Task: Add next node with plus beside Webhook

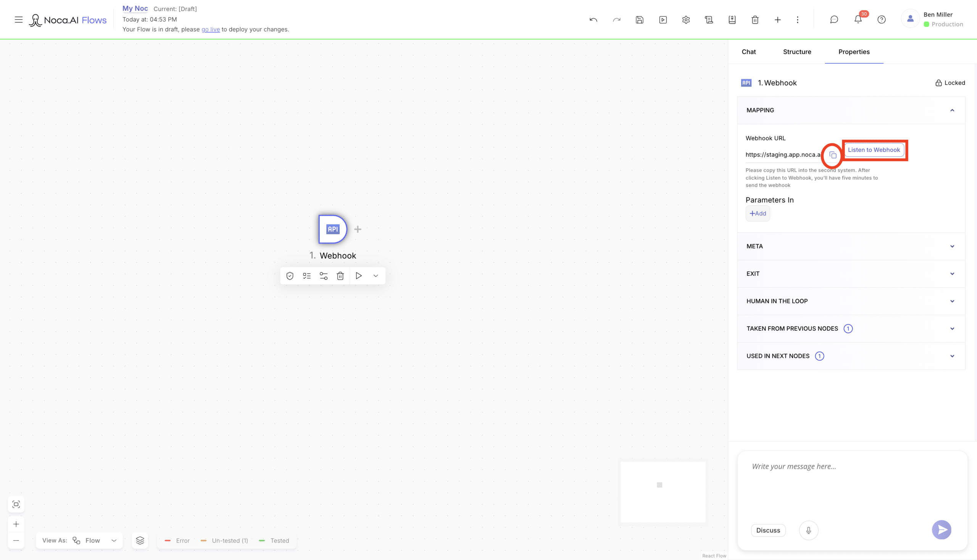Action: pyautogui.click(x=358, y=229)
